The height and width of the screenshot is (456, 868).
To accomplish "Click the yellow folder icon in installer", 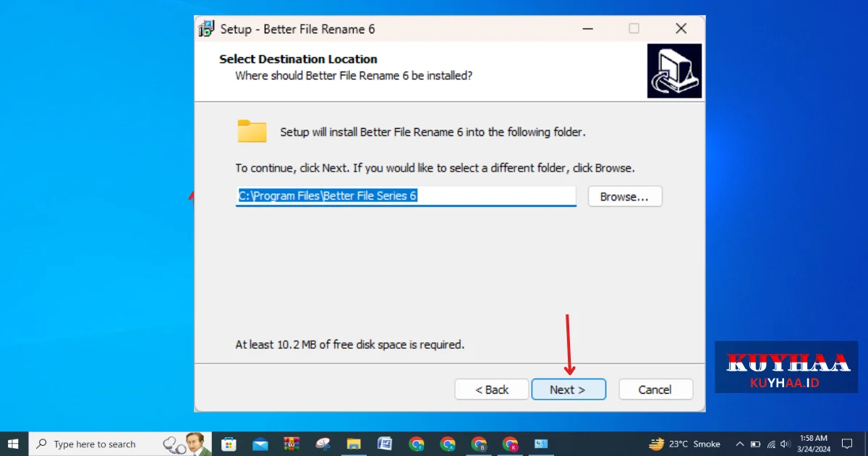I will pyautogui.click(x=252, y=131).
